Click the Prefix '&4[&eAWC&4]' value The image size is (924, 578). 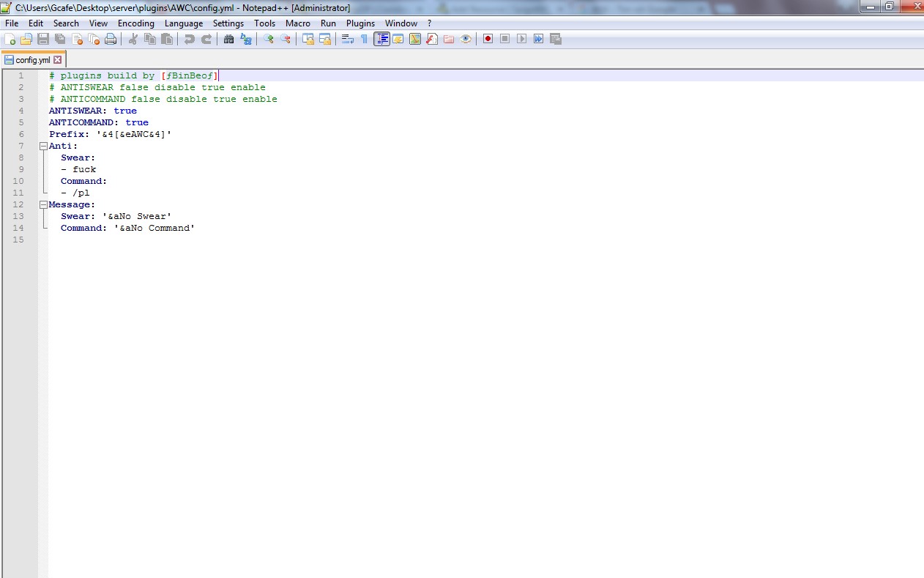click(134, 134)
